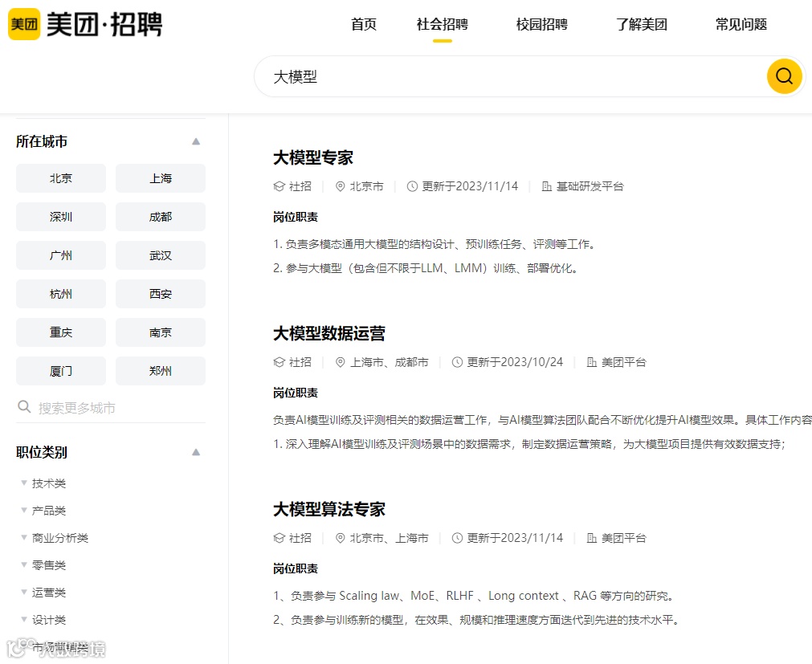Open the 首页 nav tab
The width and height of the screenshot is (812, 664).
(x=364, y=24)
